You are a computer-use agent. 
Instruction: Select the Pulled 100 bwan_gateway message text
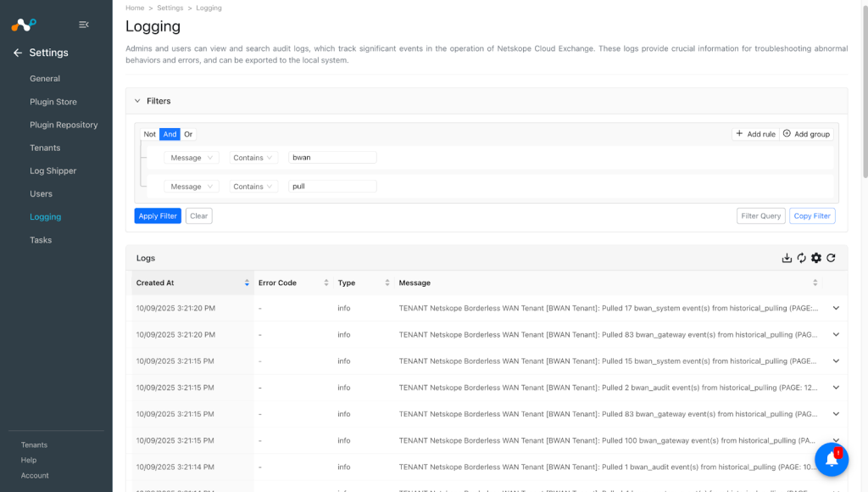(x=607, y=440)
